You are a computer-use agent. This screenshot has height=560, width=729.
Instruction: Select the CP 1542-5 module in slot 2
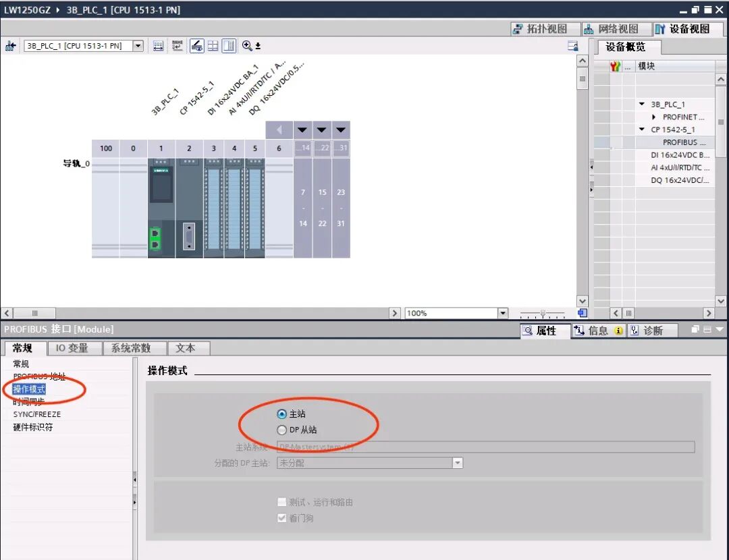coord(189,208)
